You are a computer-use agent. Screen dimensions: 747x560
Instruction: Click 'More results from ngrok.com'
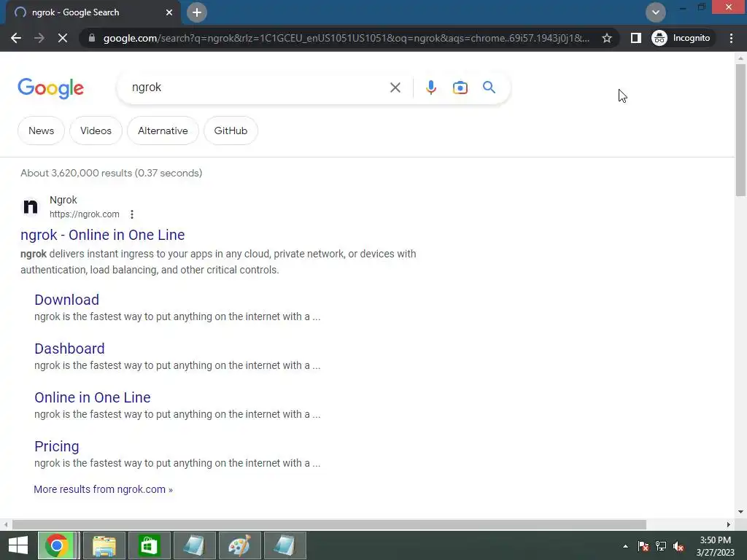pyautogui.click(x=104, y=489)
